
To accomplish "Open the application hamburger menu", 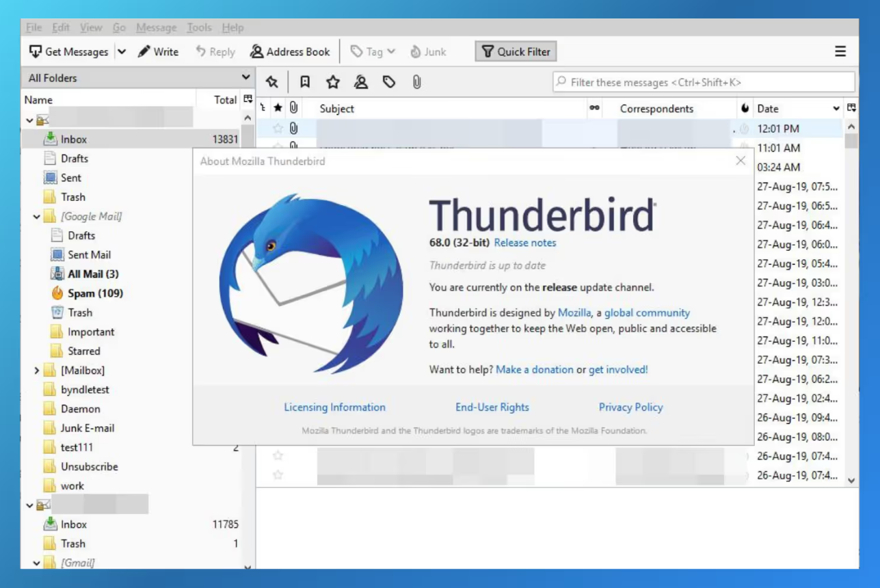I will 840,51.
